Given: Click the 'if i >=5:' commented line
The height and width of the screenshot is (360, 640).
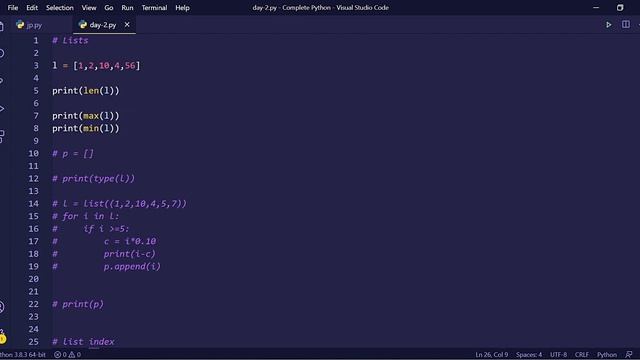Looking at the screenshot, I should pos(106,229).
